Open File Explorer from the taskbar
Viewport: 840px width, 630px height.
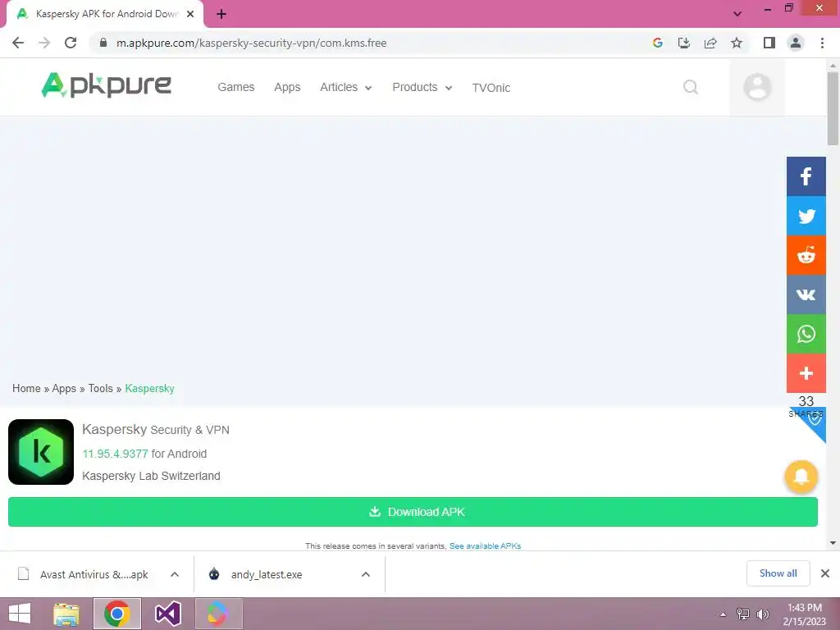tap(66, 614)
